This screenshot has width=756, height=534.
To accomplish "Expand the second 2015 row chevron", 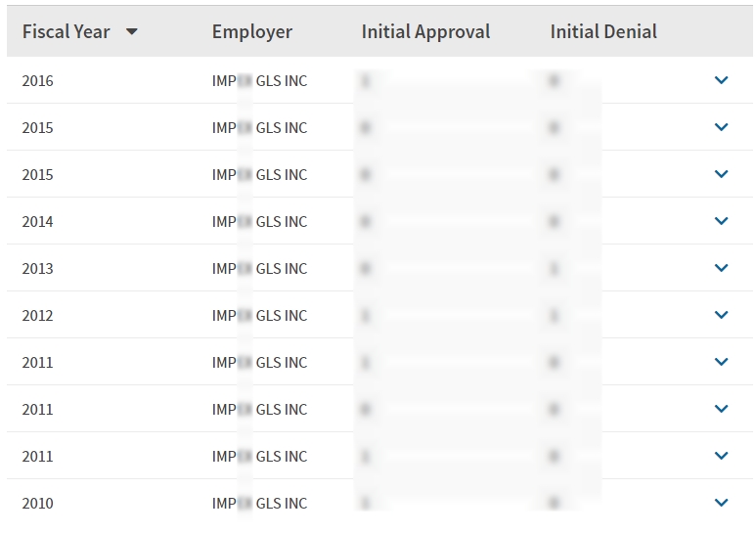I will 721,174.
